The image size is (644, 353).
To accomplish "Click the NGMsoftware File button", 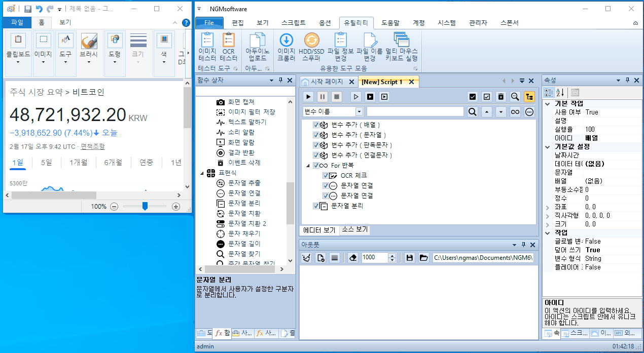I will click(209, 23).
